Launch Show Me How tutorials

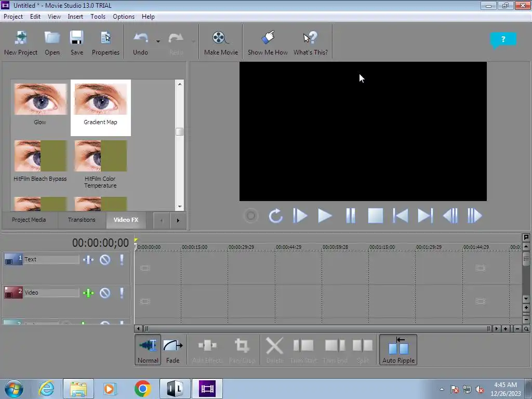point(268,43)
